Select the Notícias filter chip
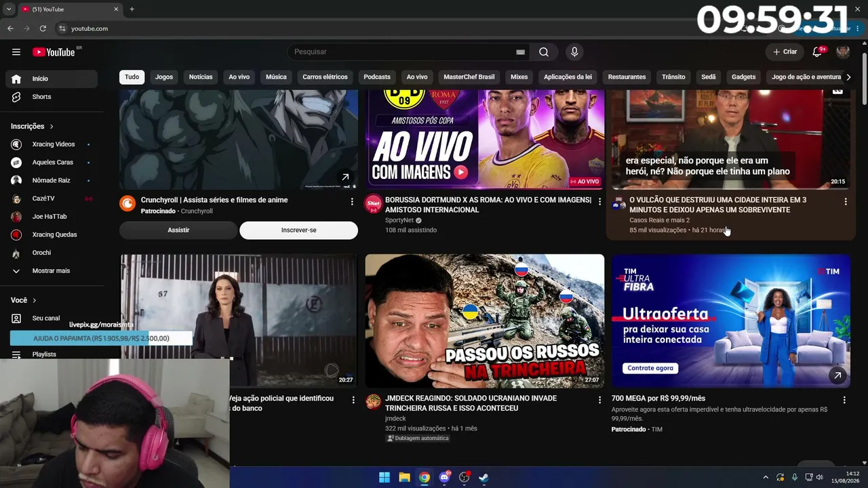 pos(201,77)
